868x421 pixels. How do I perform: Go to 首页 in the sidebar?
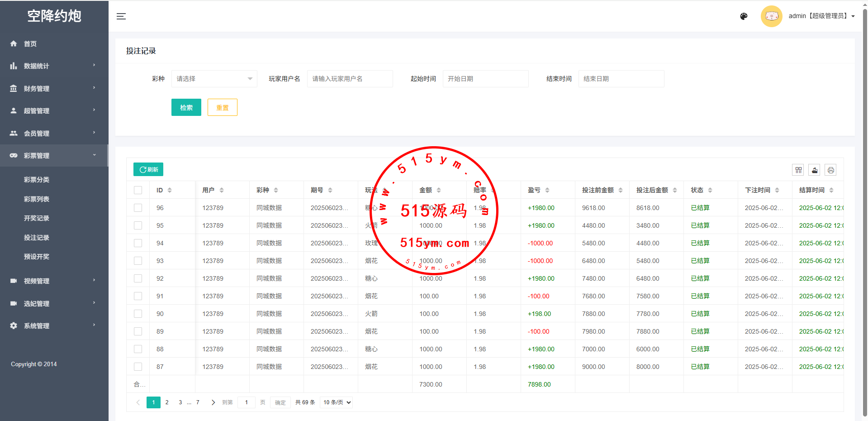coord(30,44)
